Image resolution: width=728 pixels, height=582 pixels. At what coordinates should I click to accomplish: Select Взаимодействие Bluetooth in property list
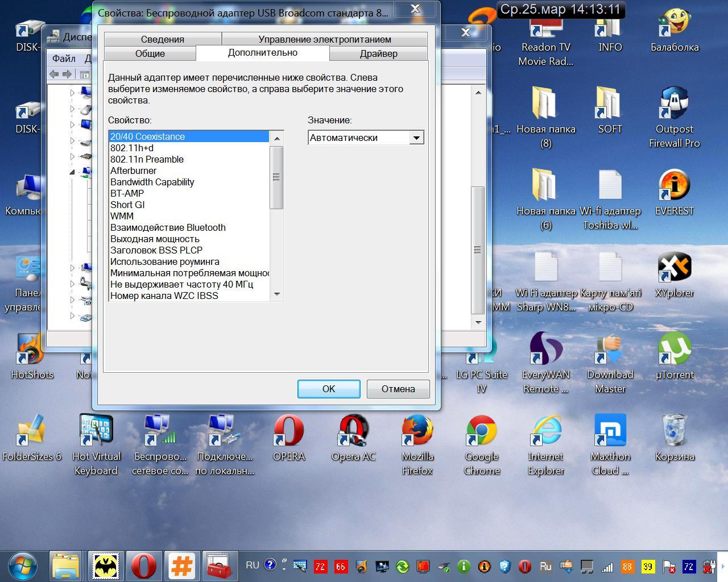pyautogui.click(x=168, y=227)
